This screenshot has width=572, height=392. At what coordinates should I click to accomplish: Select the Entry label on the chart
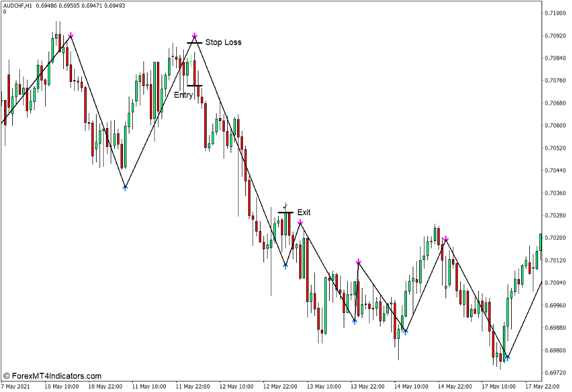tap(184, 95)
